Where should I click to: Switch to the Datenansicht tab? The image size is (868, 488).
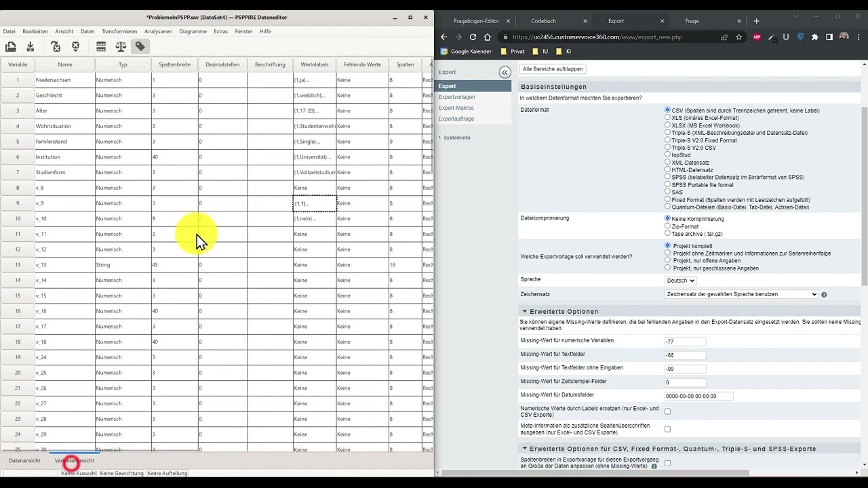24,461
